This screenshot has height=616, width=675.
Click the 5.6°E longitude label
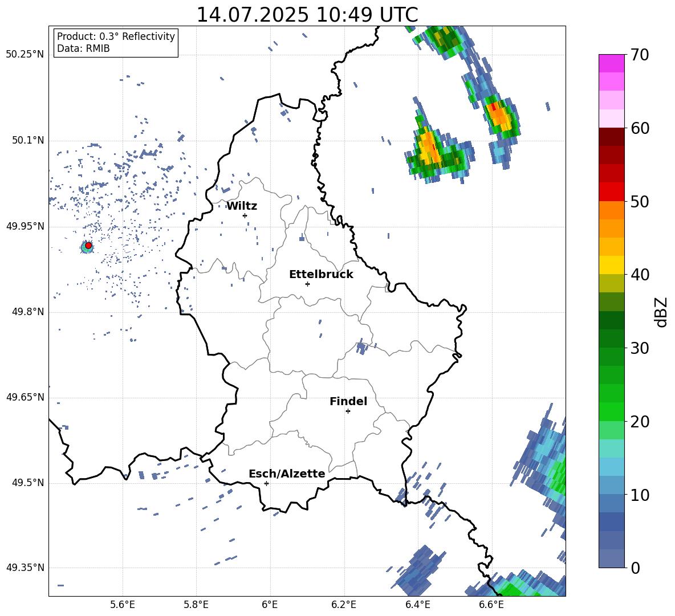click(123, 605)
